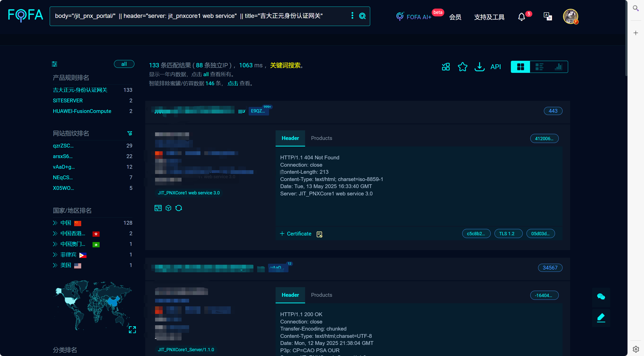
Task: Open the 会员 menu
Action: (455, 17)
